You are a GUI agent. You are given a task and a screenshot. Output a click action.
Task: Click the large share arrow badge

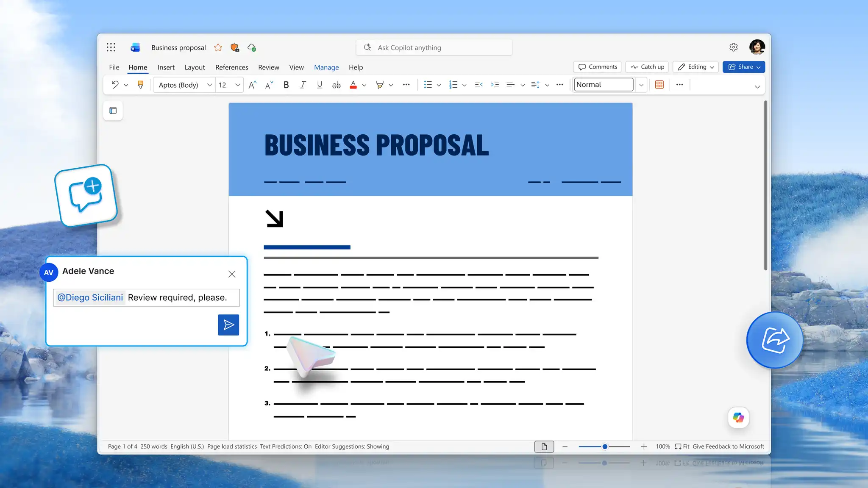pyautogui.click(x=775, y=340)
